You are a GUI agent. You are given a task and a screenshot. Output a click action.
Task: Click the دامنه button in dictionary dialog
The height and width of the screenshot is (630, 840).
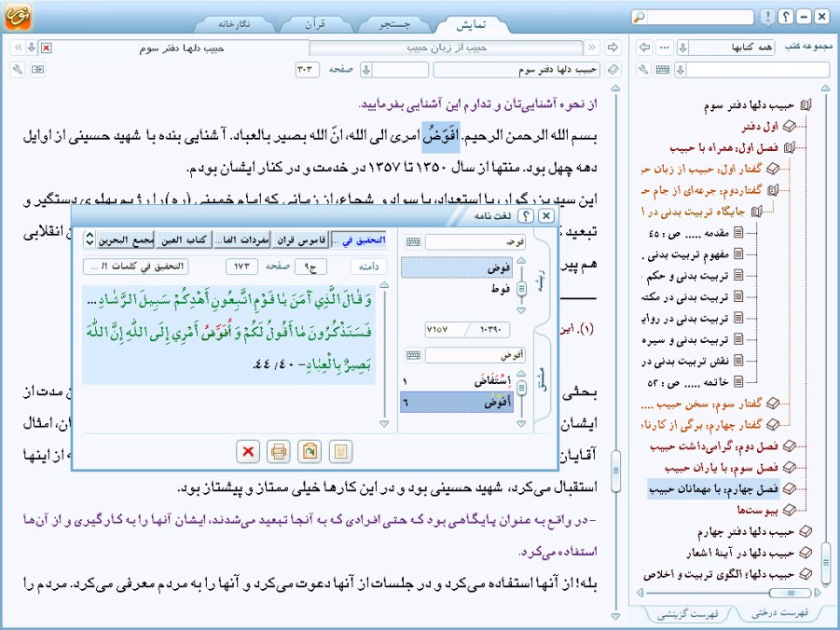pos(368,267)
